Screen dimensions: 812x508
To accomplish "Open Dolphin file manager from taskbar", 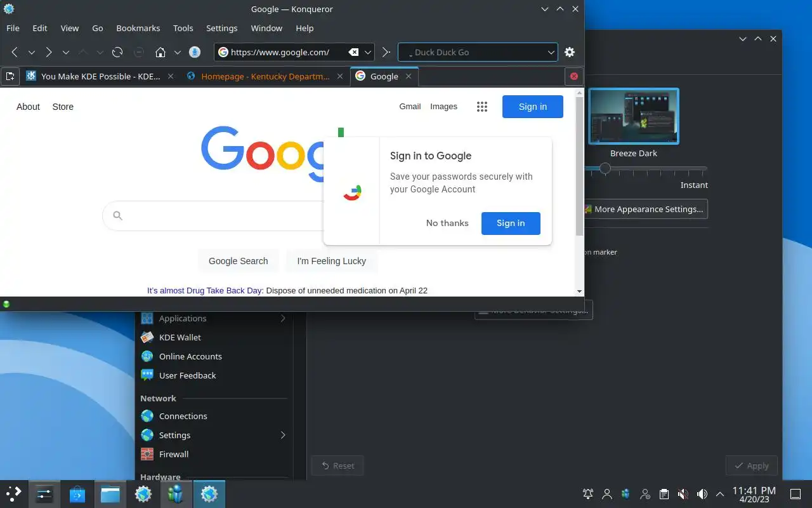I will pyautogui.click(x=110, y=493).
